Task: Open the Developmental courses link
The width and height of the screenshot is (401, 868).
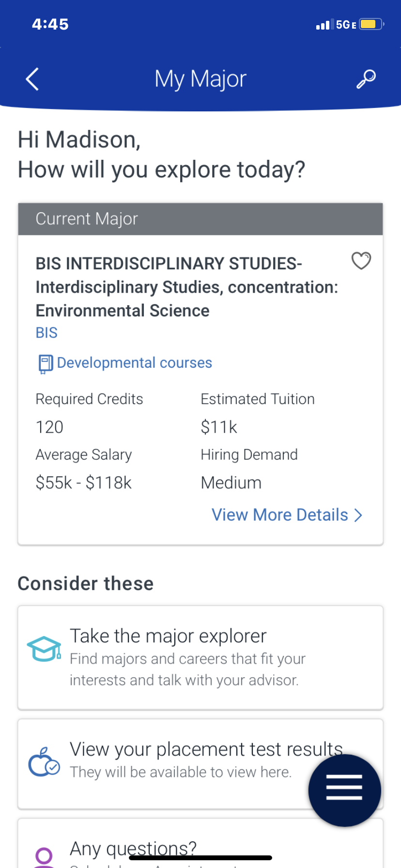Action: (134, 363)
